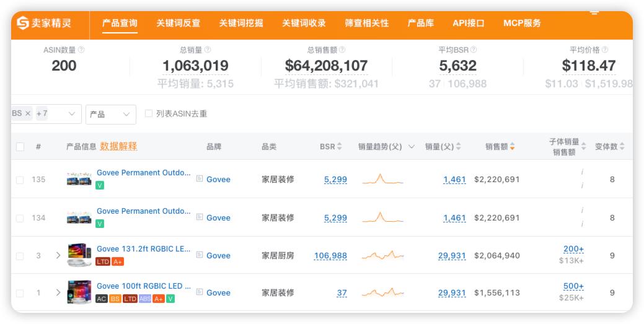This screenshot has height=324, width=644.
Task: Click brand icon beside Govee in row 3
Action: (x=200, y=255)
